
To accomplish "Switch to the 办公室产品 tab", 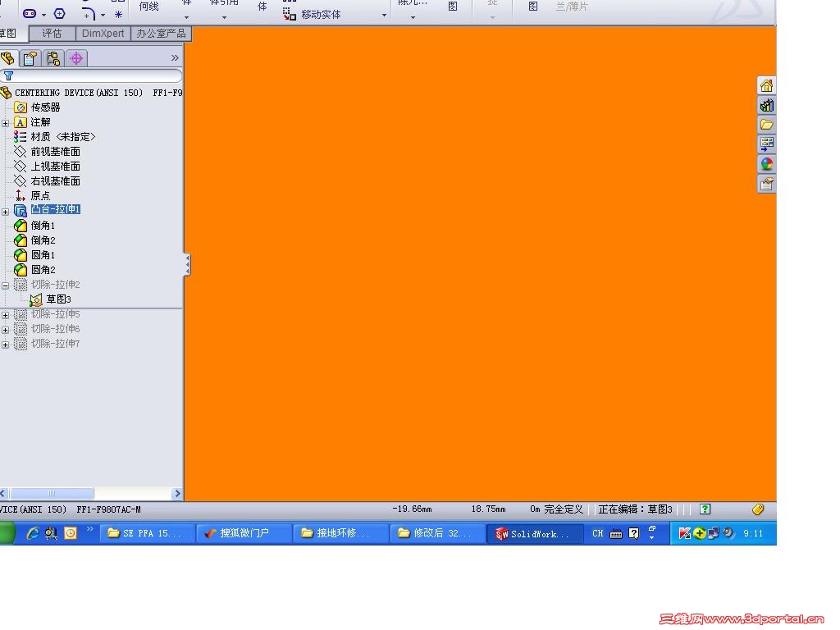I will click(161, 34).
